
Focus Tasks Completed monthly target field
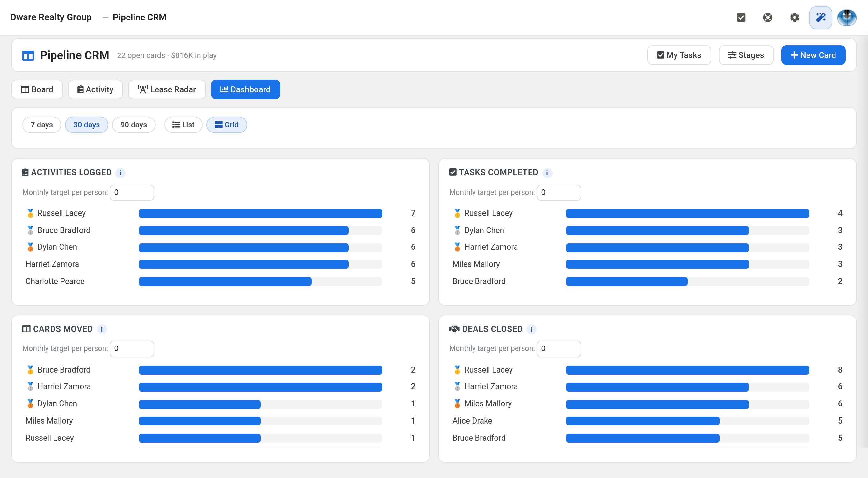point(559,192)
